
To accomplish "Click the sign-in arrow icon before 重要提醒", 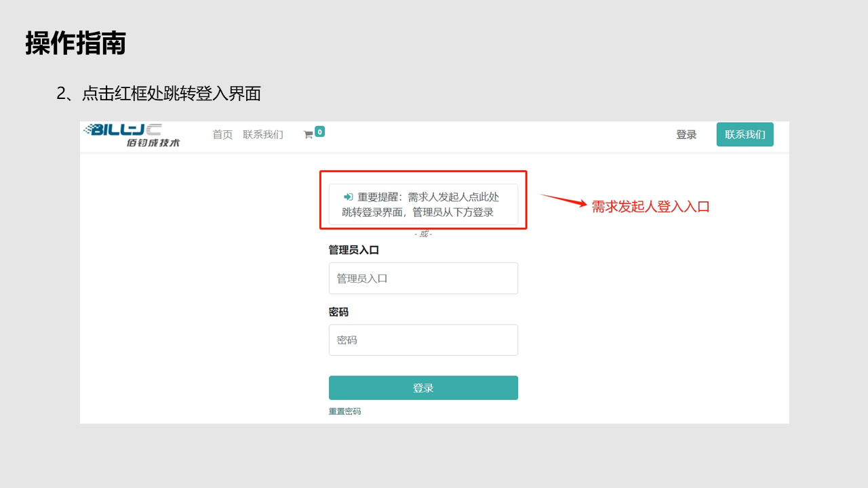I will [348, 197].
